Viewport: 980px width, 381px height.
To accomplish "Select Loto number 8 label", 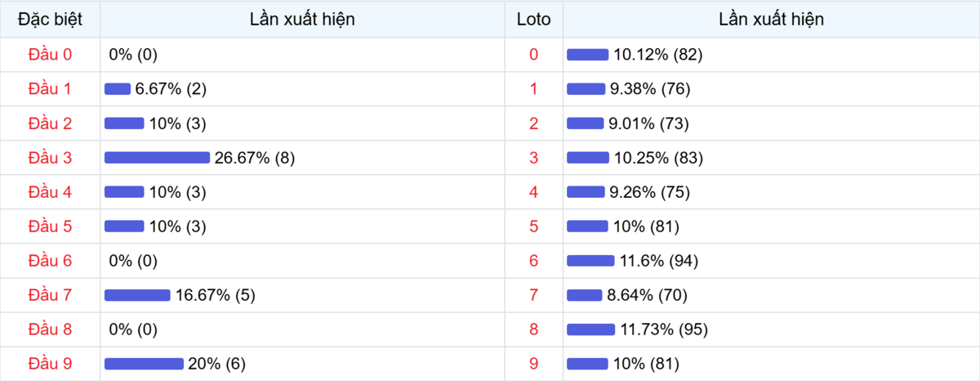I will (x=534, y=329).
